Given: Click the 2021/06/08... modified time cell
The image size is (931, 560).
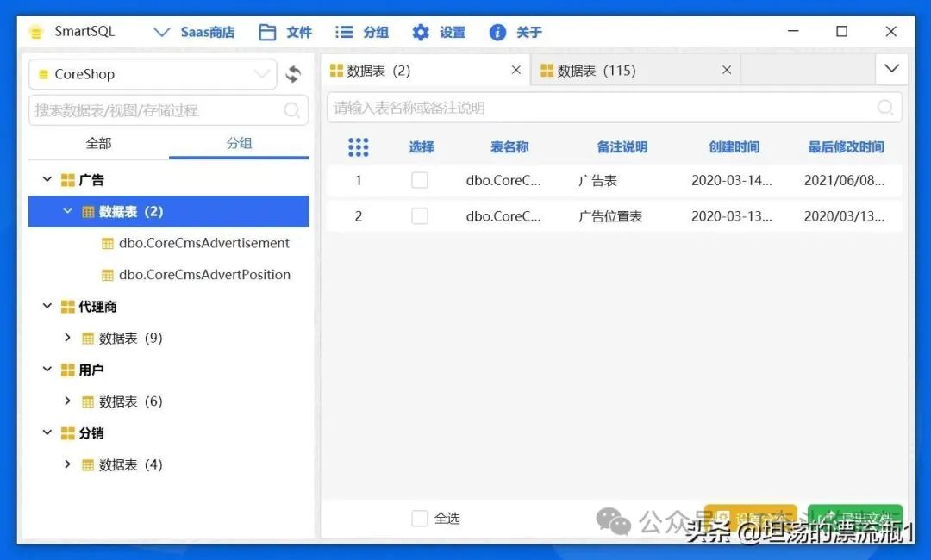Looking at the screenshot, I should click(844, 180).
